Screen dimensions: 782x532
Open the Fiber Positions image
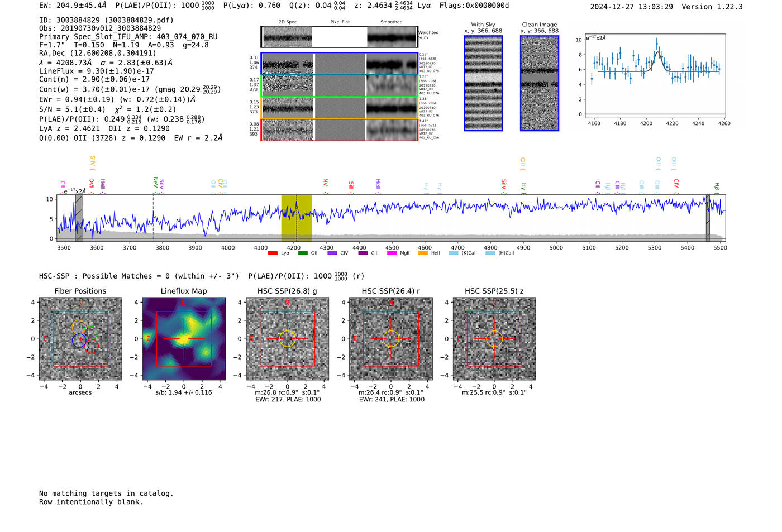coord(80,339)
